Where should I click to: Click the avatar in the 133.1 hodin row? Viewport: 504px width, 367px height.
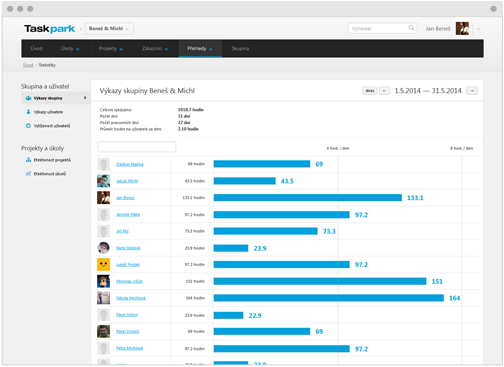pyautogui.click(x=103, y=198)
